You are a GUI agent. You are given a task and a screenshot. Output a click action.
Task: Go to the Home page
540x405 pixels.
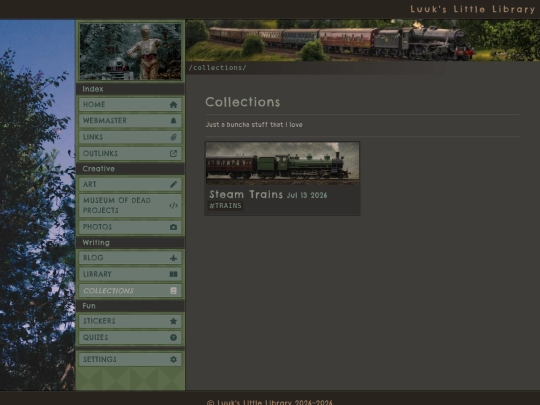pyautogui.click(x=130, y=105)
